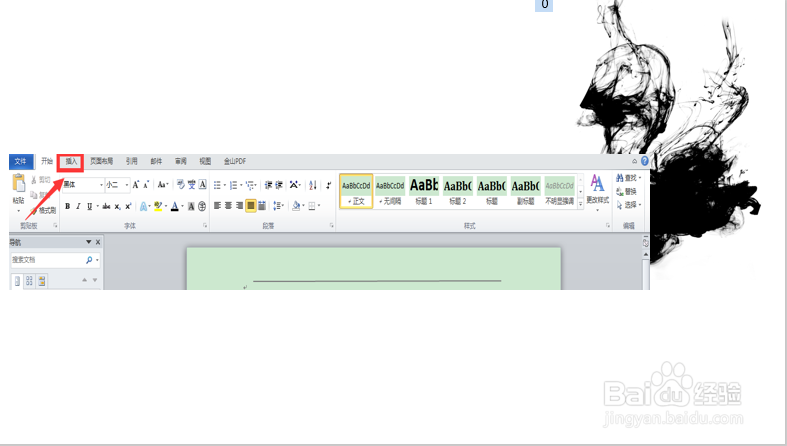Click the paragraph shading paint bucket
787x446 pixels.
click(296, 206)
